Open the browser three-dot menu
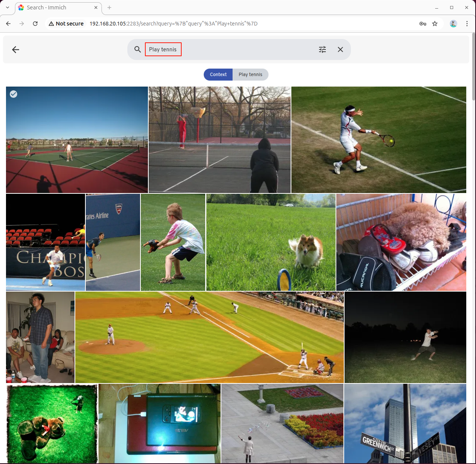The width and height of the screenshot is (476, 464). (467, 24)
